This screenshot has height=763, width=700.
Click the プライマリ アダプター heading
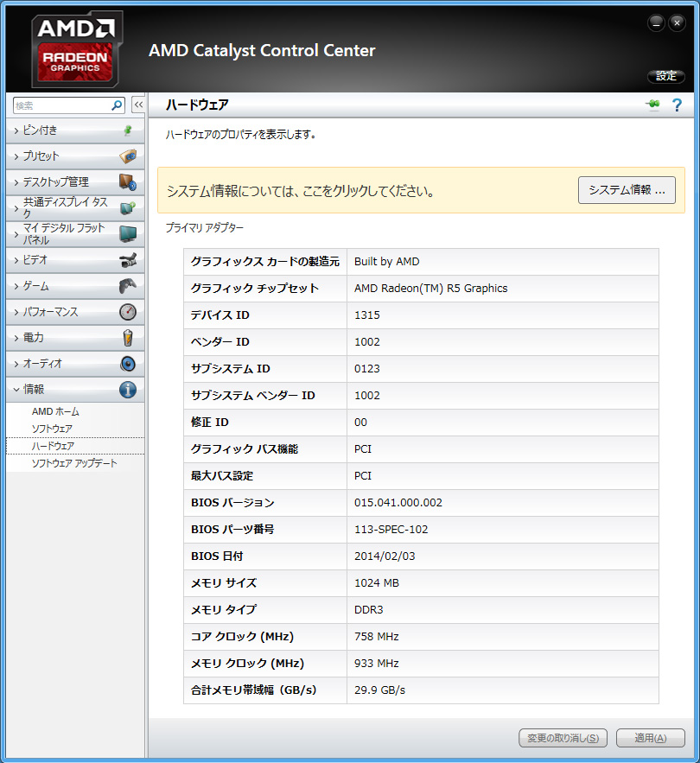tap(205, 228)
